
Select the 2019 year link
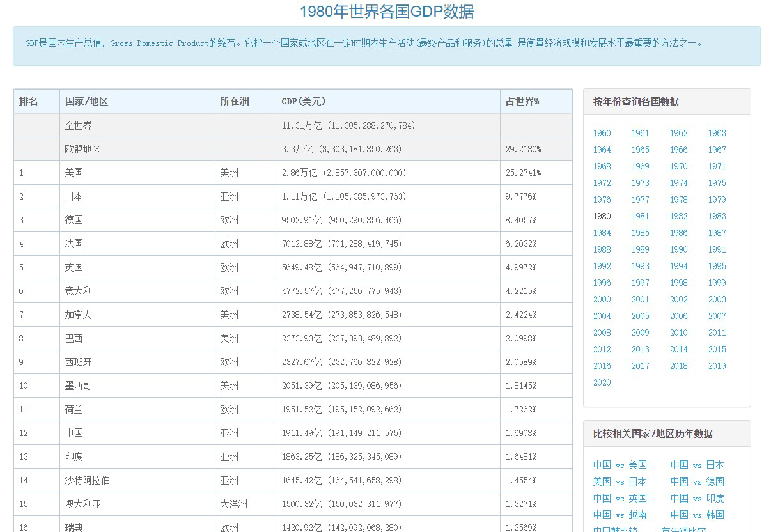pos(717,366)
